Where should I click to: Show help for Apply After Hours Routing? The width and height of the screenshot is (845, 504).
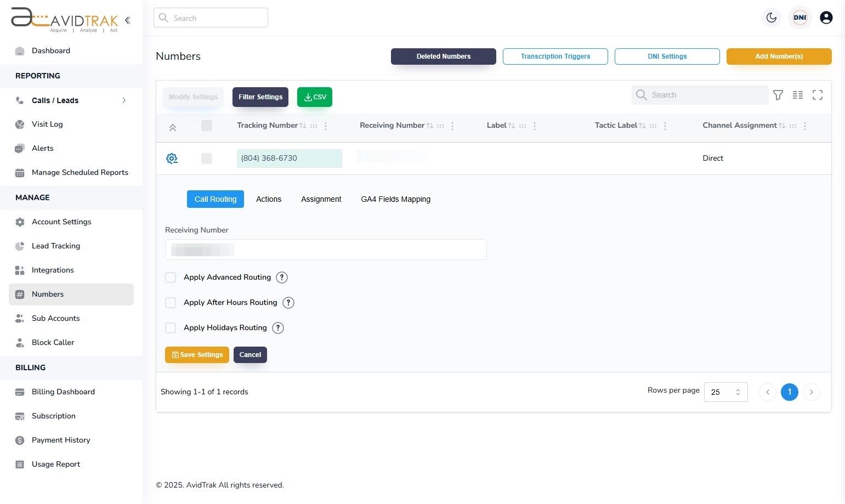tap(288, 303)
